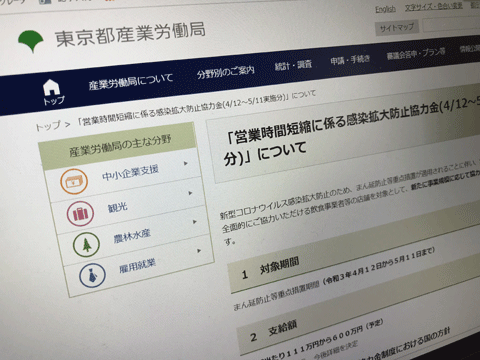Screen dimensions: 480x360
Task: Open 文字サイズ・色合い変更 link
Action: click(434, 7)
